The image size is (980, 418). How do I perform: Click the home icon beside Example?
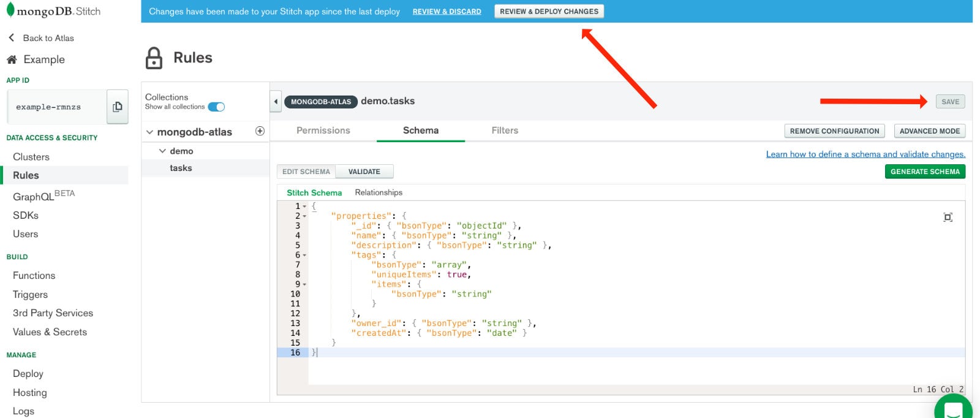12,59
